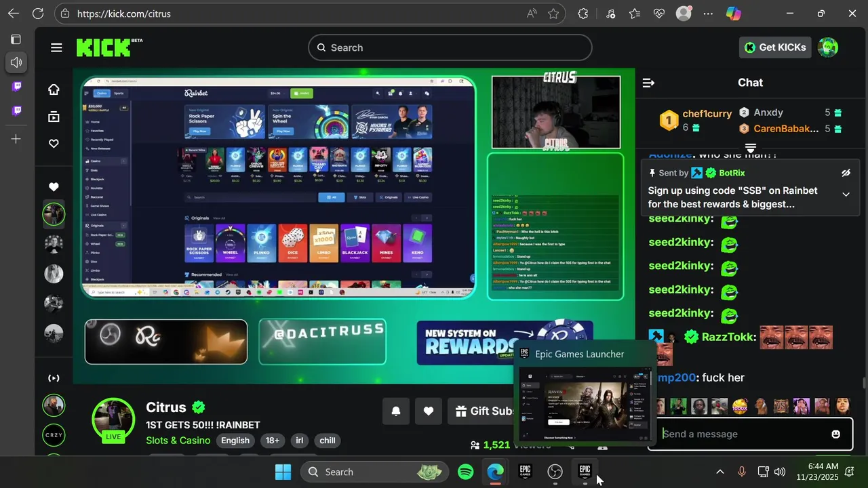The width and height of the screenshot is (868, 488).
Task: Select the chill tag
Action: [328, 441]
